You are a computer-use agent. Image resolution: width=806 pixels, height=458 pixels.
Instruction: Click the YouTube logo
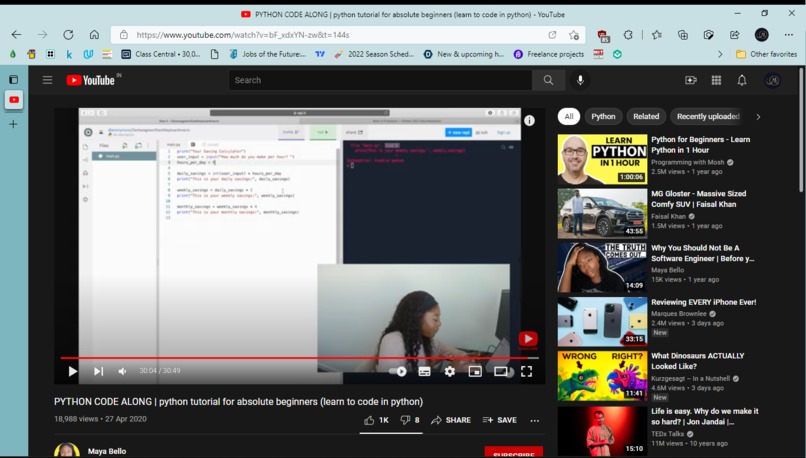[x=91, y=80]
